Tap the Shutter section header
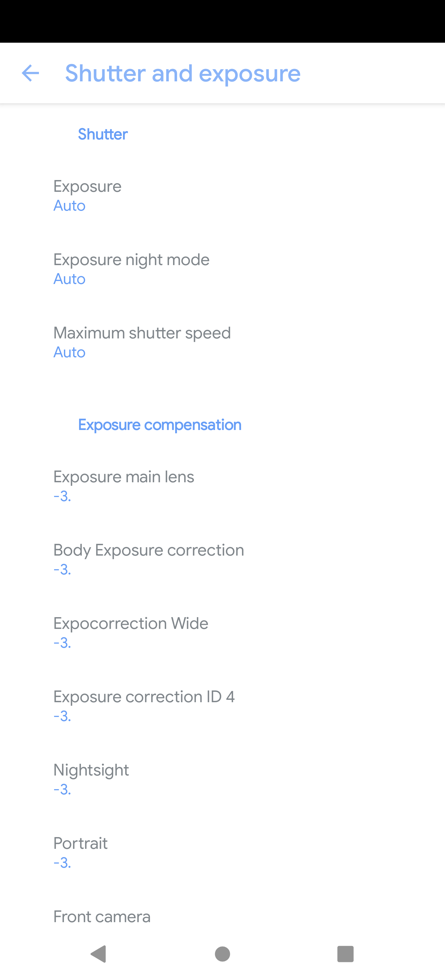Screen dimensions: 445x980 [103, 134]
